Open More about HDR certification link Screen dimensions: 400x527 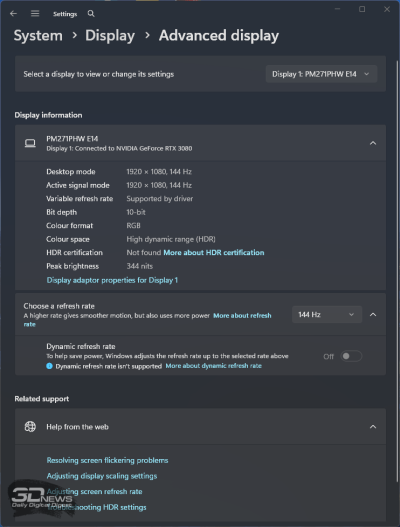pyautogui.click(x=214, y=252)
